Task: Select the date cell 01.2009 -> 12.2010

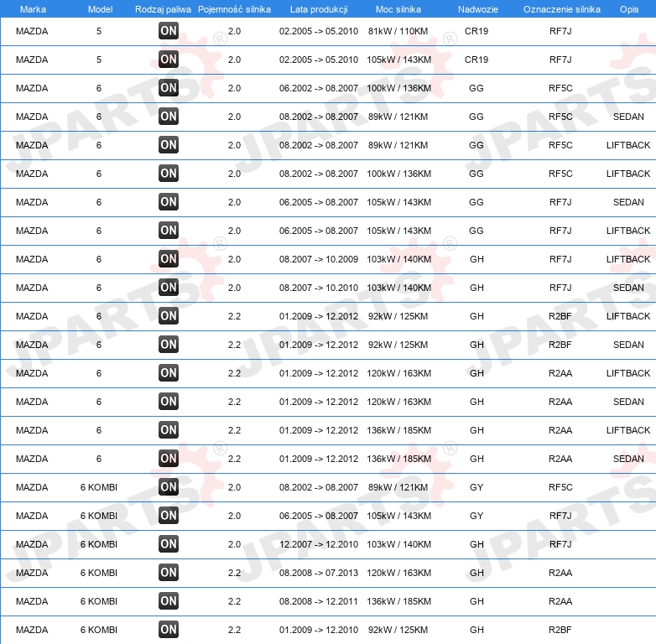Action: click(319, 630)
